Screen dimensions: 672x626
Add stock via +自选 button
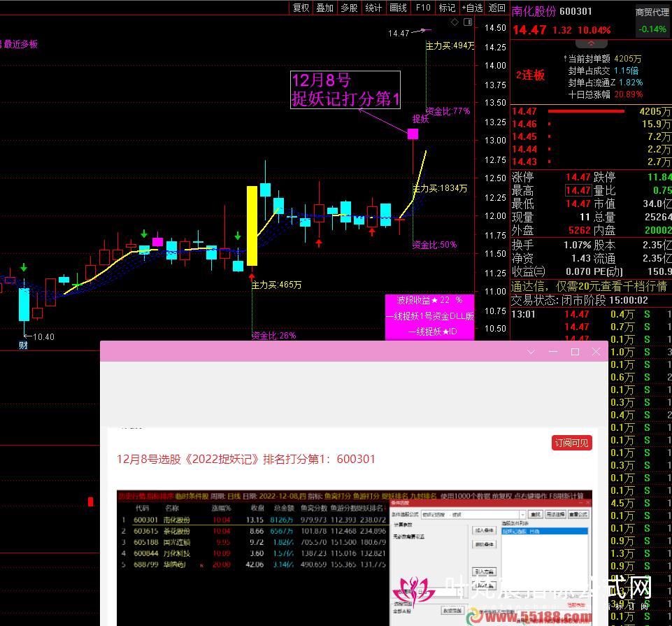(x=472, y=8)
